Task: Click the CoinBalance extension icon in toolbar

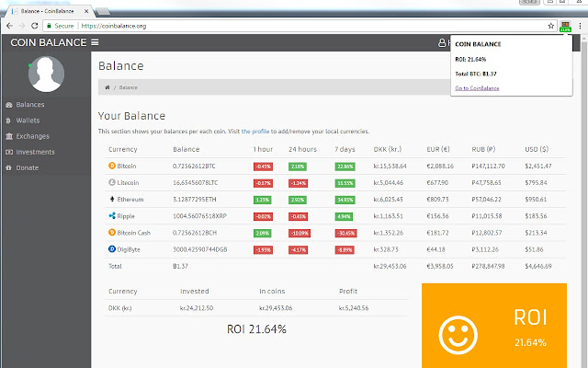Action: click(565, 27)
